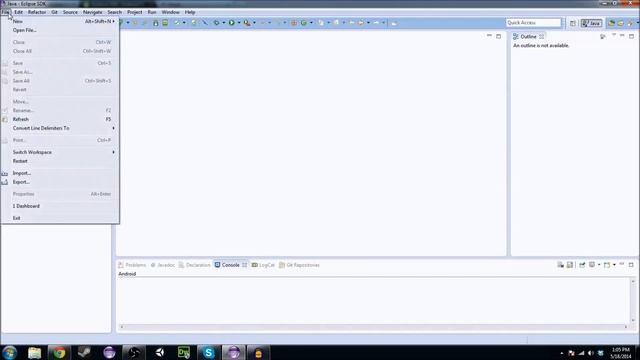Screen dimensions: 640x360
Task: Click the Scroll Lock console icon
Action: coord(570,265)
